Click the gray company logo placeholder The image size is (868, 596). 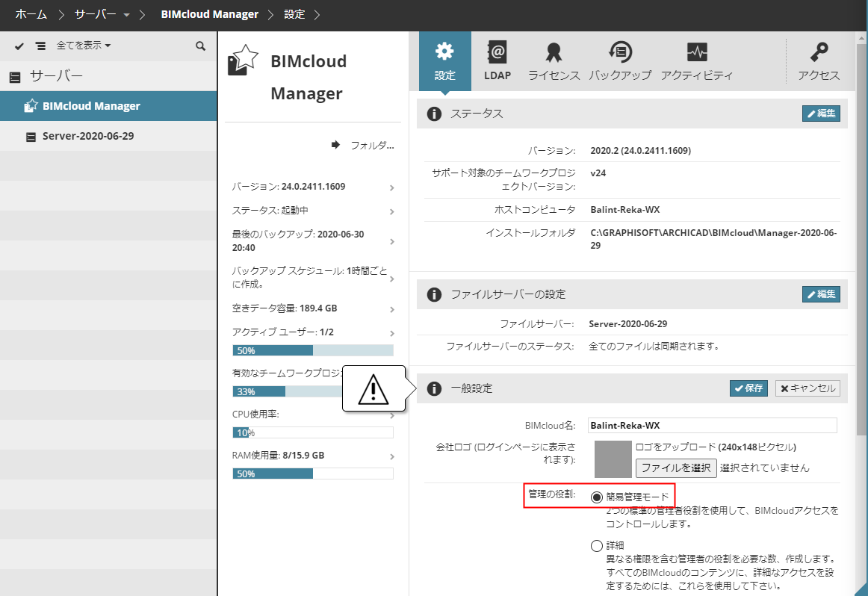pyautogui.click(x=613, y=459)
